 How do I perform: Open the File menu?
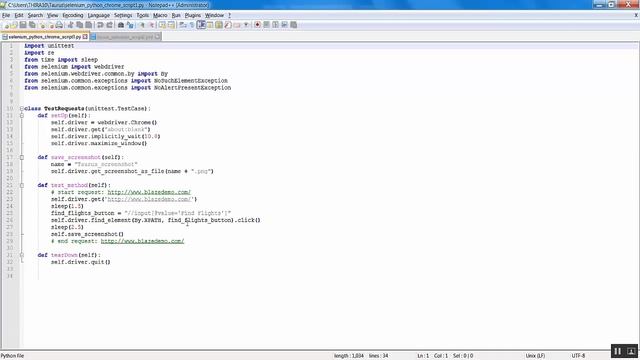click(6, 15)
